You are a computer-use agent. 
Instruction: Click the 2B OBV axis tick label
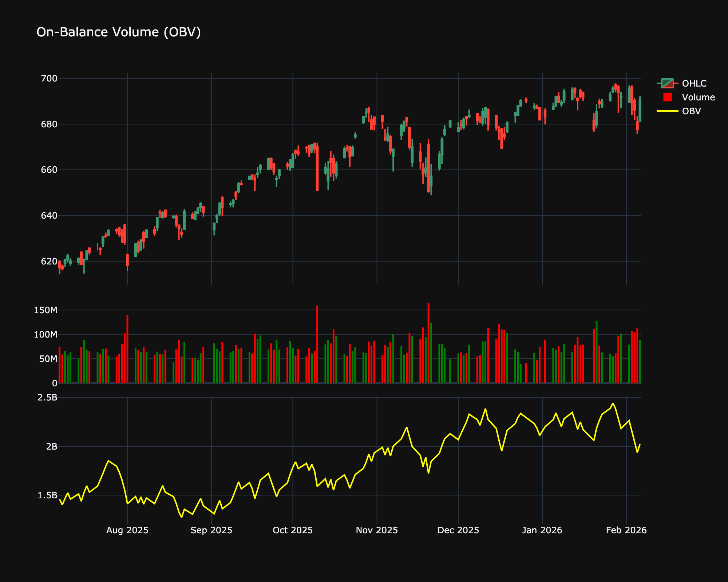pyautogui.click(x=52, y=446)
